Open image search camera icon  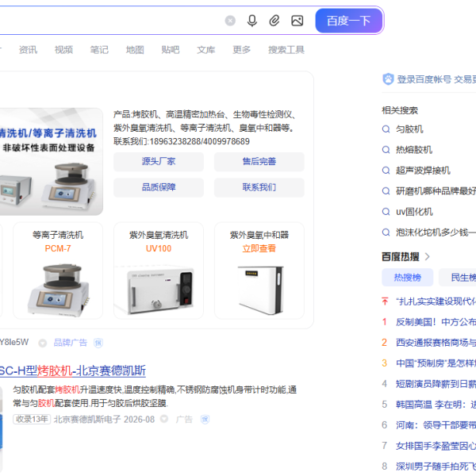click(297, 21)
